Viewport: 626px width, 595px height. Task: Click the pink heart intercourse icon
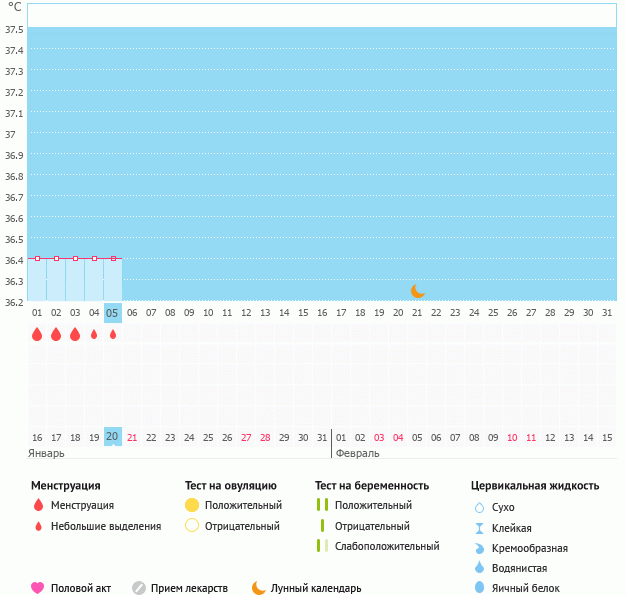point(38,588)
